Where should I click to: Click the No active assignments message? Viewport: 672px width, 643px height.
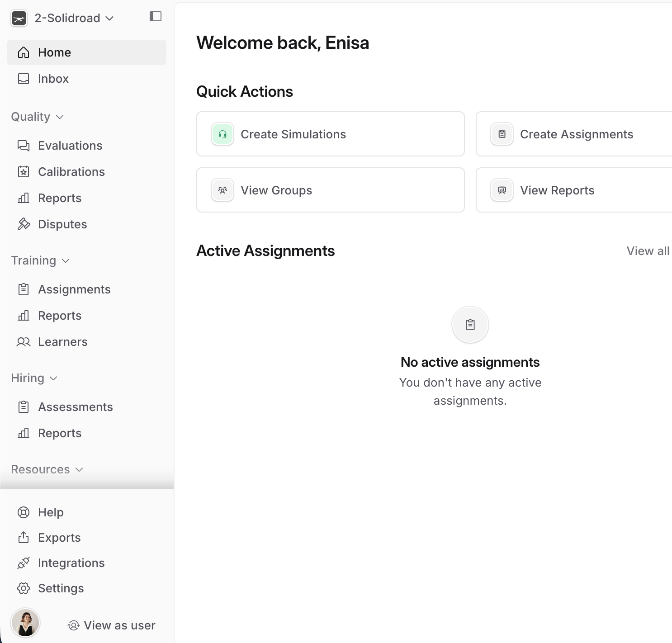click(470, 362)
